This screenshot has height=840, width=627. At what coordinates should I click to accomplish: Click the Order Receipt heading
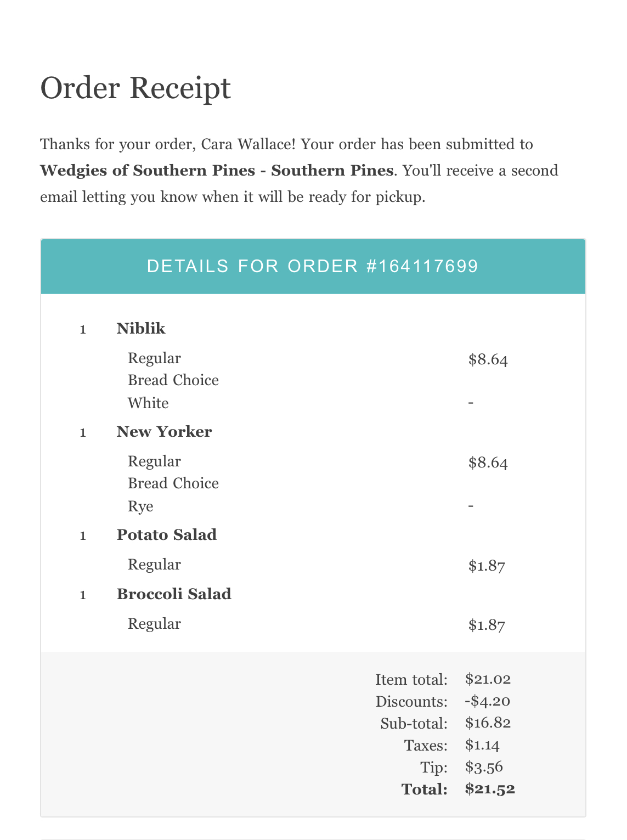tap(135, 88)
